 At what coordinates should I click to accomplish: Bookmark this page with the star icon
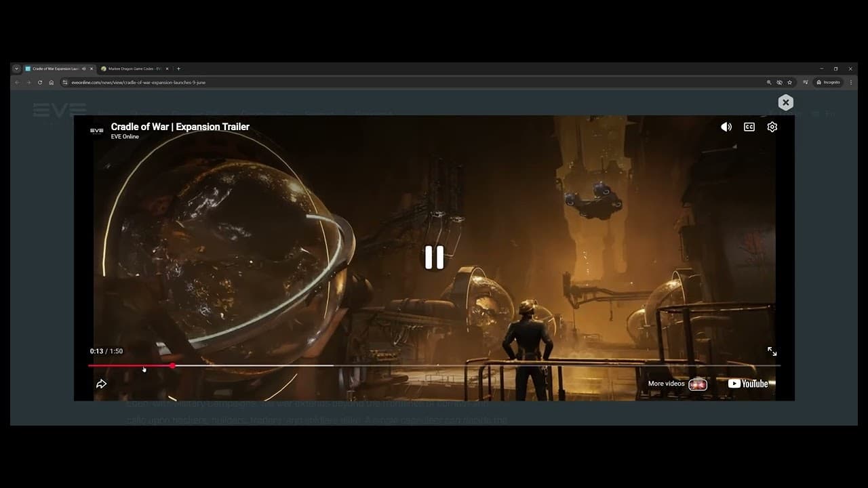click(x=789, y=82)
